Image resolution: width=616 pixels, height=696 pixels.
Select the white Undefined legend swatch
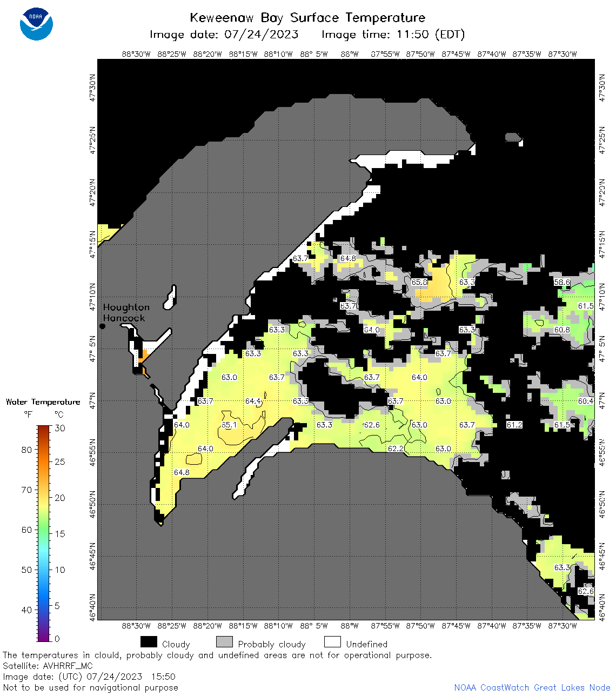pos(332,642)
